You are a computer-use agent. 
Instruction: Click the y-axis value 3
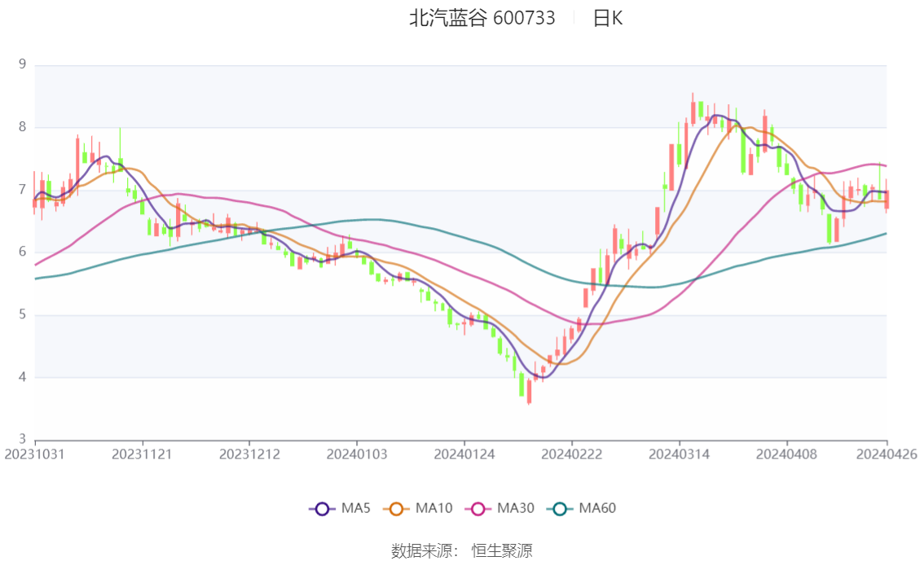click(x=22, y=439)
